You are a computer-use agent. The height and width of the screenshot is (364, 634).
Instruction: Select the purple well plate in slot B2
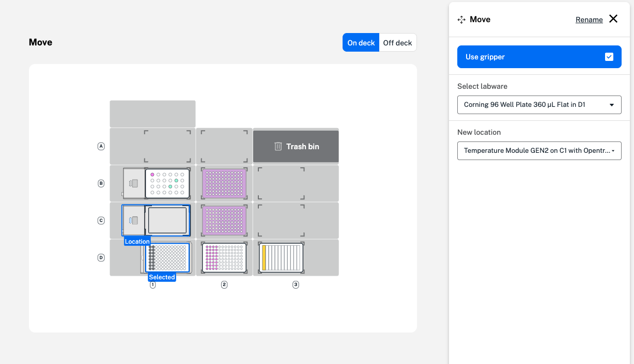click(224, 183)
